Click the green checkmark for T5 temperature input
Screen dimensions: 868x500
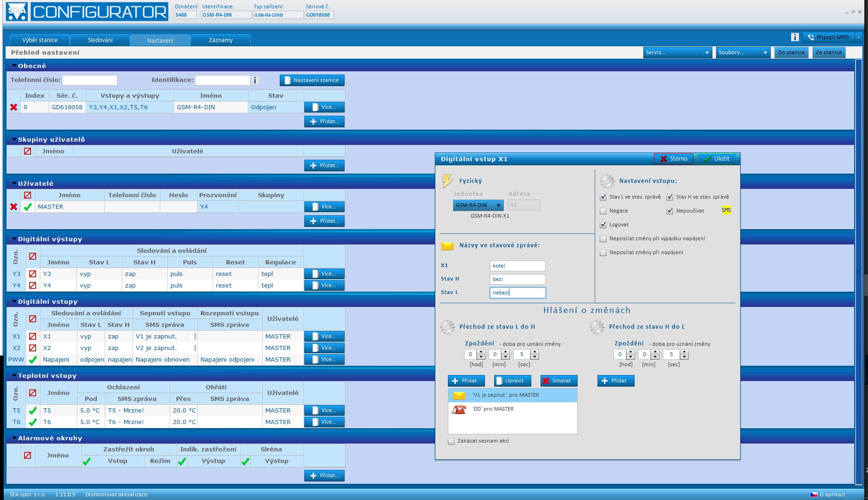pyautogui.click(x=33, y=411)
